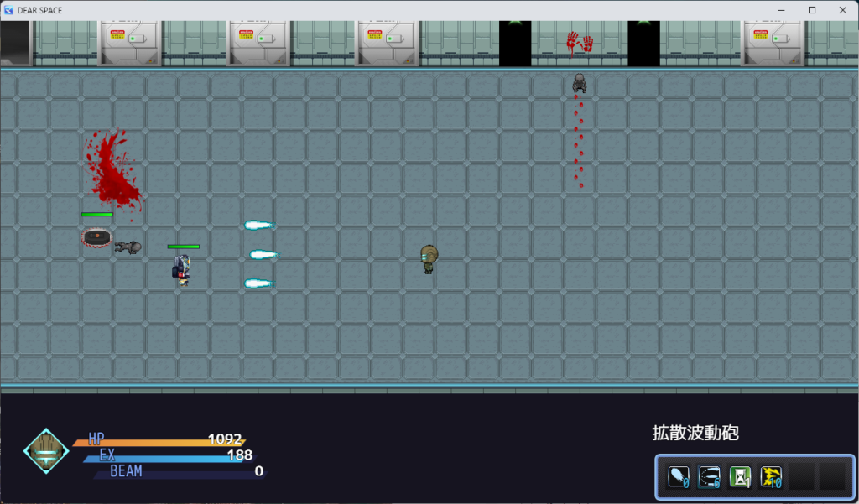Image resolution: width=859 pixels, height=504 pixels.
Task: Click the dark figure above blood trail
Action: pyautogui.click(x=579, y=83)
